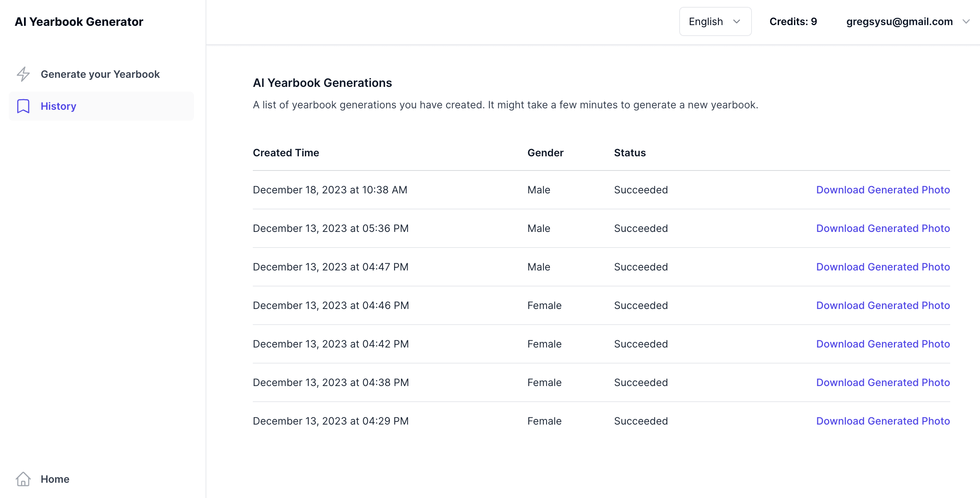Select 'December 13, 2023 at 04:42 PM' cell
Screen dimensions: 980x498
coord(331,344)
